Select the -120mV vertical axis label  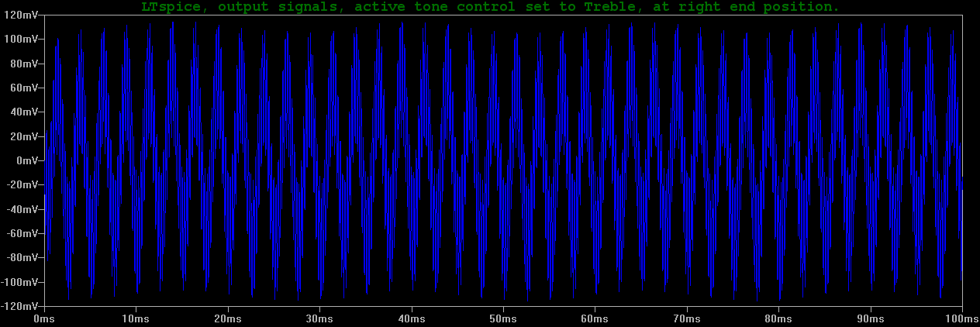19,306
